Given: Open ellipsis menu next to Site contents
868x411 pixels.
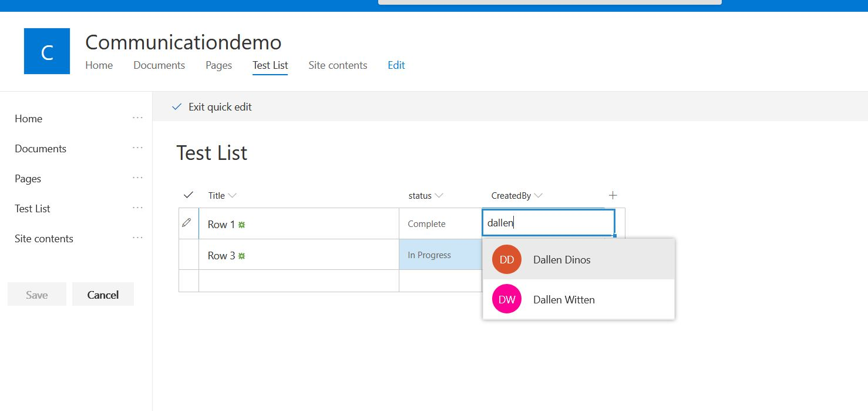Looking at the screenshot, I should (137, 238).
